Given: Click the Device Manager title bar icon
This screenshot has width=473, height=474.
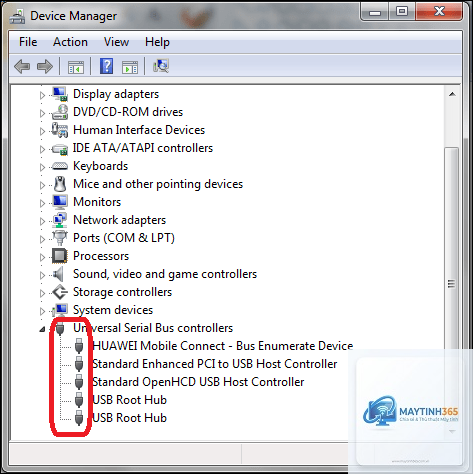Looking at the screenshot, I should (x=17, y=16).
